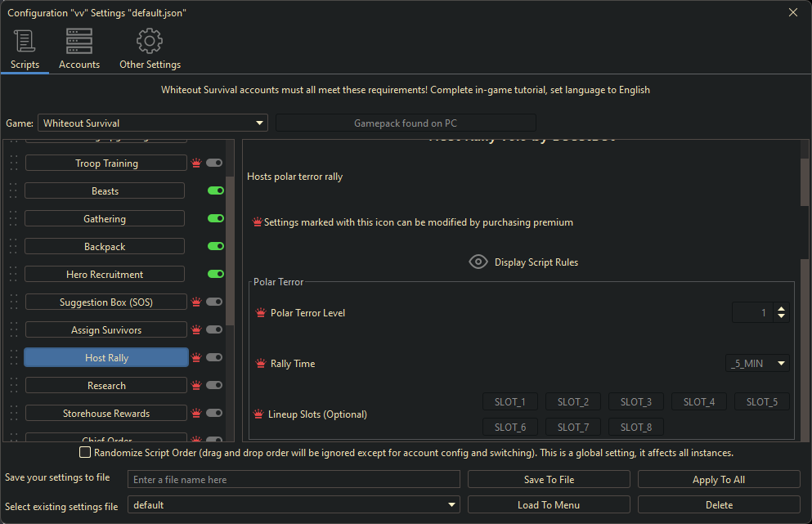
Task: Select the Research script
Action: 106,385
